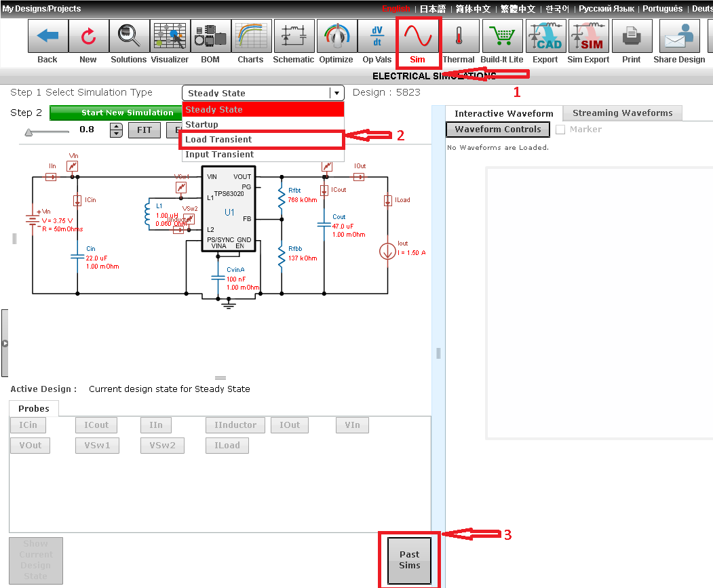Click the Back arrow icon

point(47,36)
